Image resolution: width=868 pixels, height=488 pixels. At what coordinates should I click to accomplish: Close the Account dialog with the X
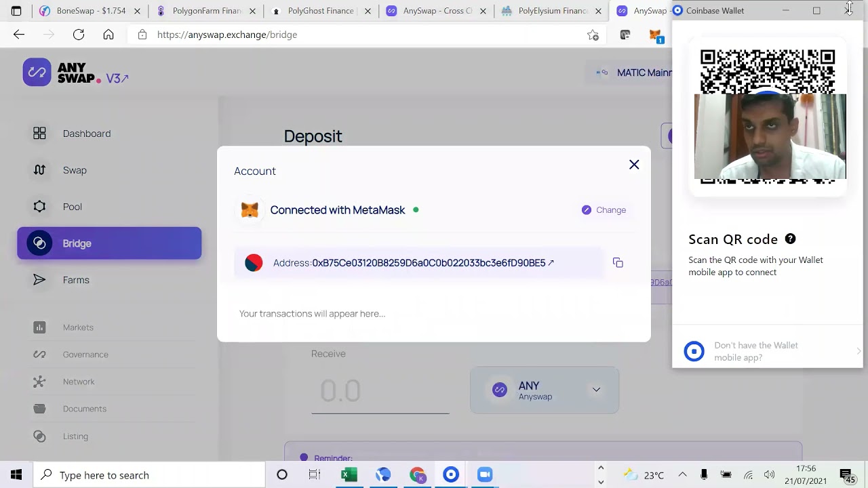tap(634, 165)
